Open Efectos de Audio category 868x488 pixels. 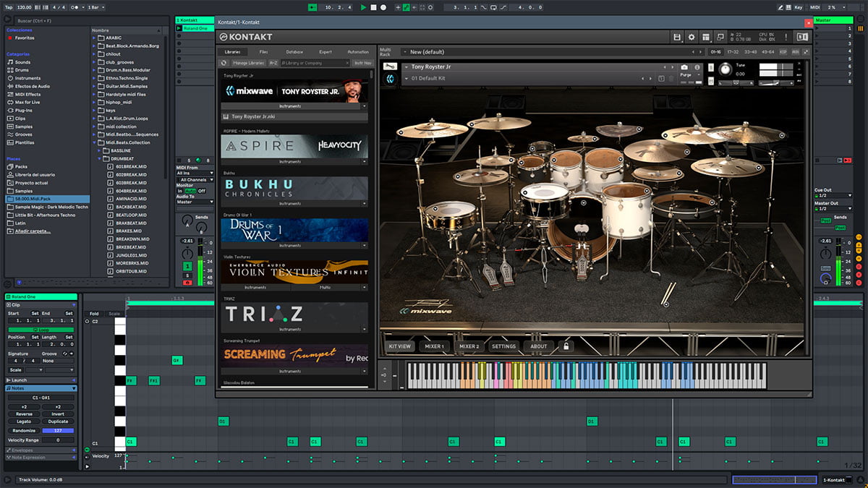(27, 86)
